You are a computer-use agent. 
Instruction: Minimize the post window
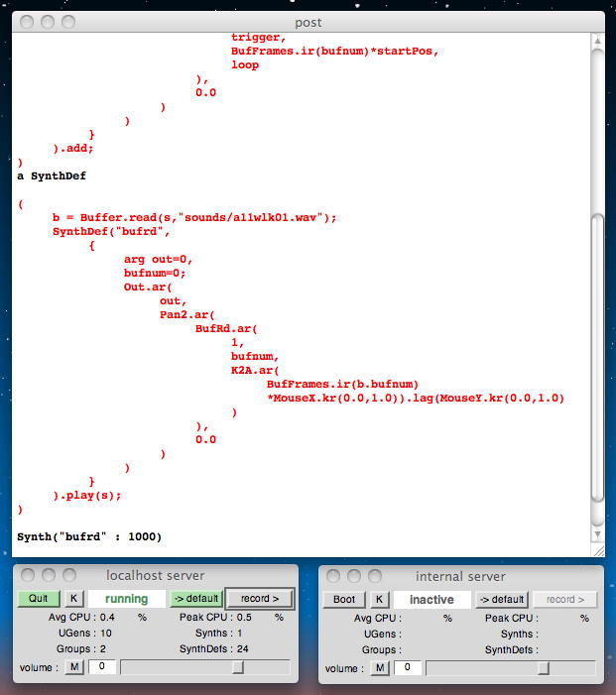click(48, 22)
